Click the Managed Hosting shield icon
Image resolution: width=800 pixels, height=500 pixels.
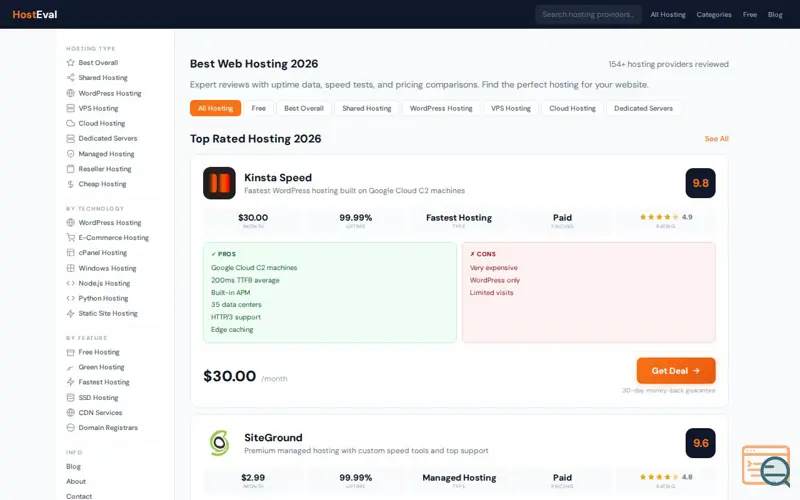tap(70, 154)
